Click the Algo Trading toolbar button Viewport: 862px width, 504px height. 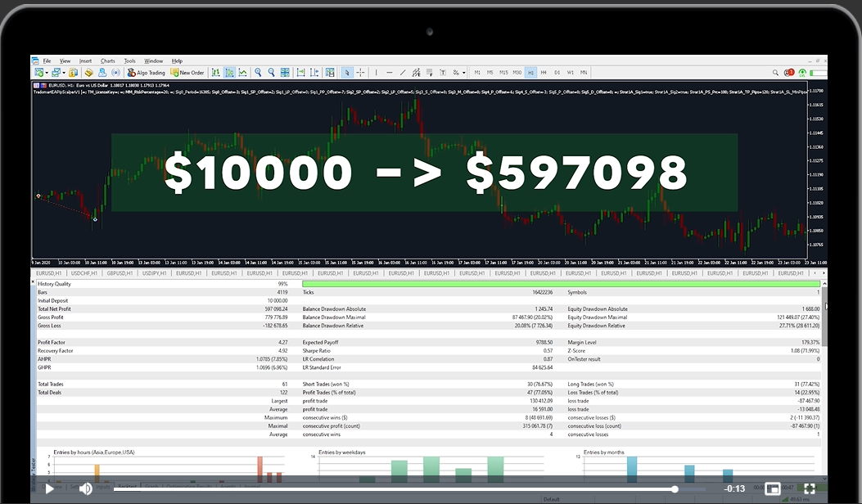[x=147, y=73]
